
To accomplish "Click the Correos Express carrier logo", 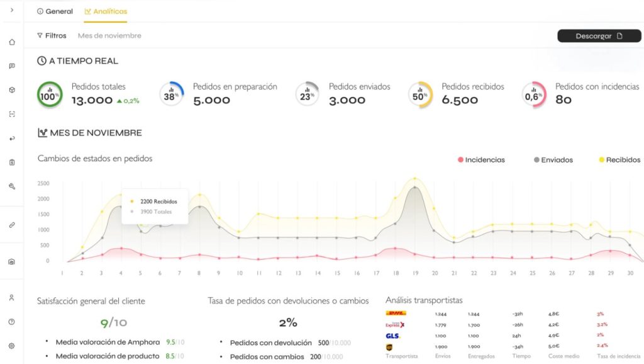I will pyautogui.click(x=395, y=325).
